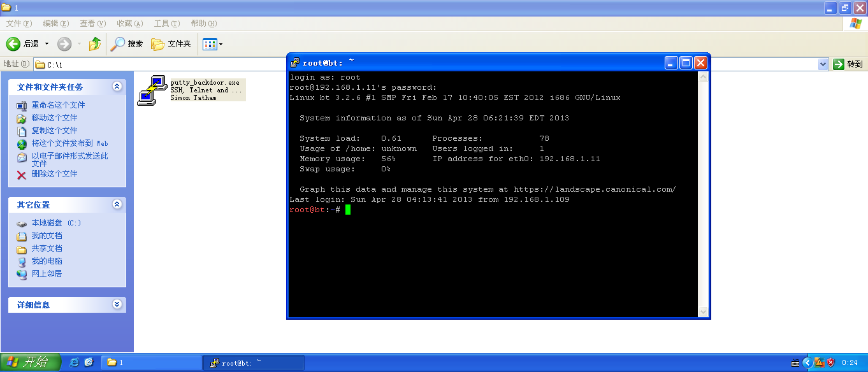Click the PuTTY terminal scrollbar down arrow
The width and height of the screenshot is (868, 372).
[x=703, y=311]
